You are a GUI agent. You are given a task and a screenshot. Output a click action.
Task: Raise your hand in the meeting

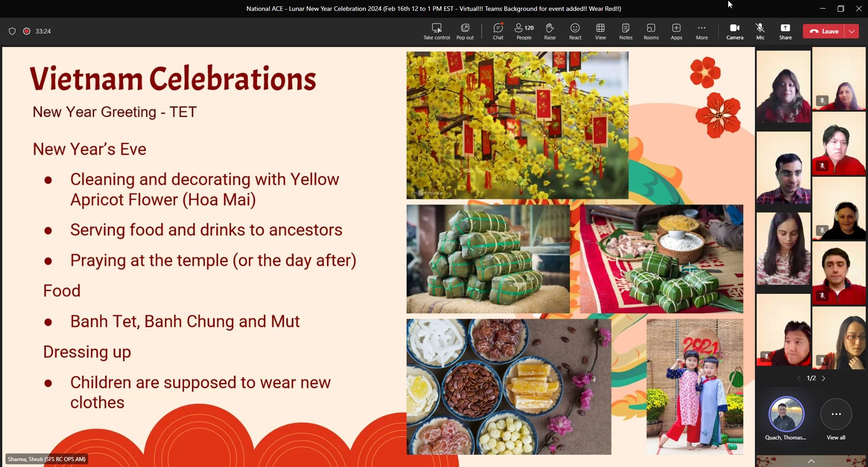point(550,31)
